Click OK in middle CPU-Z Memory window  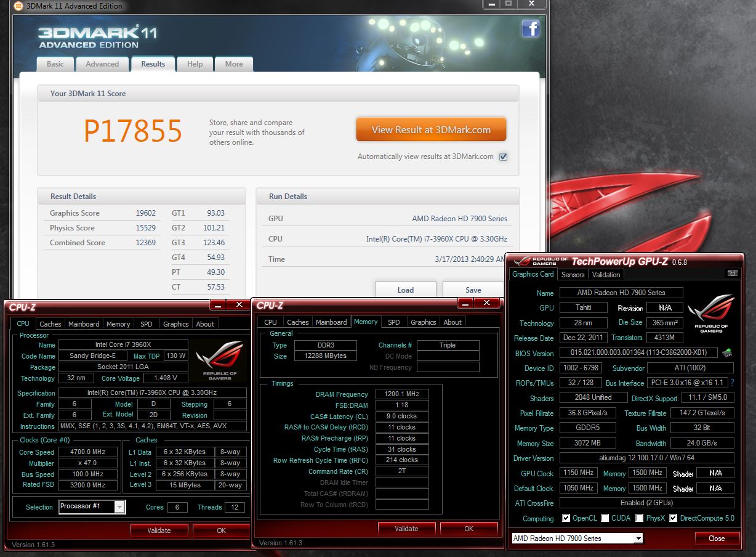pyautogui.click(x=468, y=529)
